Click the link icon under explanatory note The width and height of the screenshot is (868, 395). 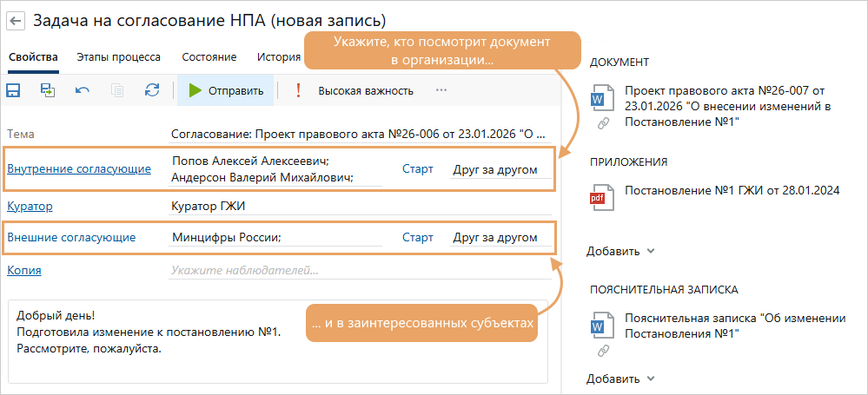coord(603,350)
